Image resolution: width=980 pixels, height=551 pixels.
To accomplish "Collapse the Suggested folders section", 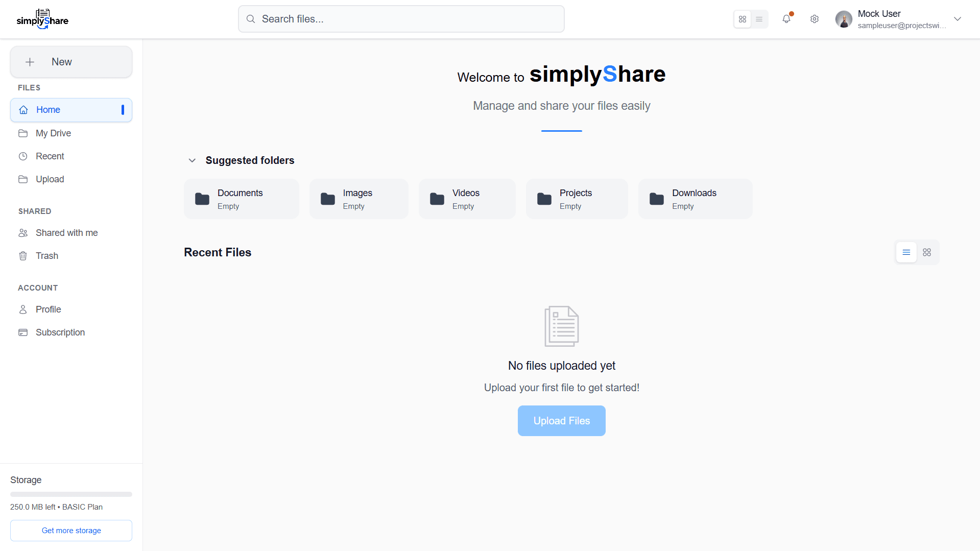I will click(x=192, y=160).
